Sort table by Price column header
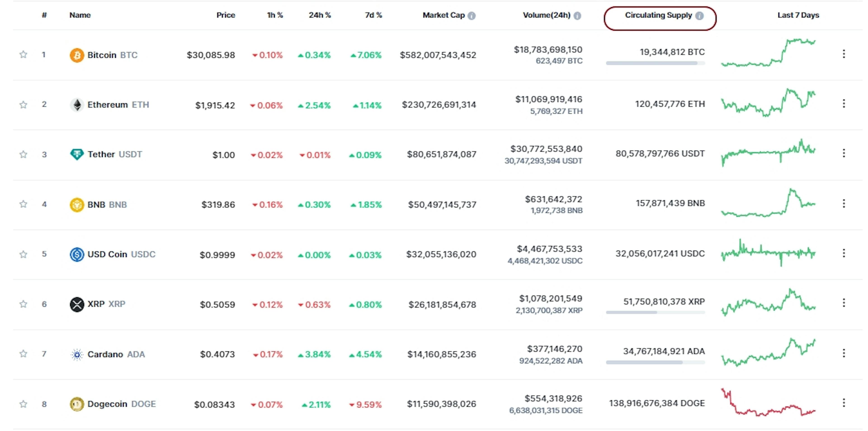Screen dimensions: 868x431 click(x=225, y=15)
